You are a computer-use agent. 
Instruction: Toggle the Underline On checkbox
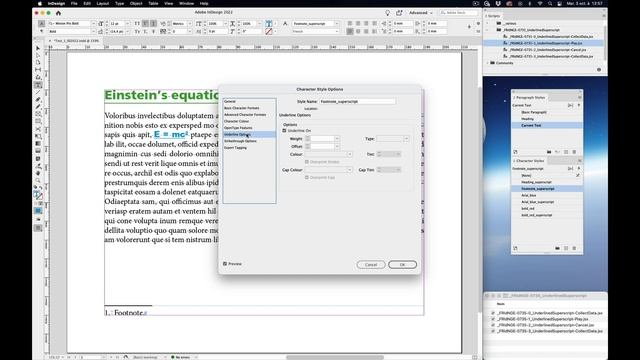pos(284,131)
